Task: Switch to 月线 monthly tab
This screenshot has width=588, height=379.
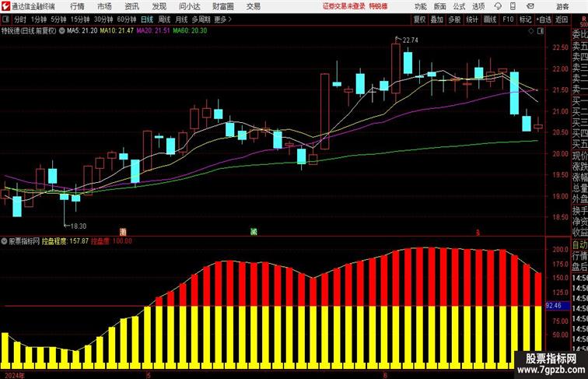Action: click(x=181, y=19)
